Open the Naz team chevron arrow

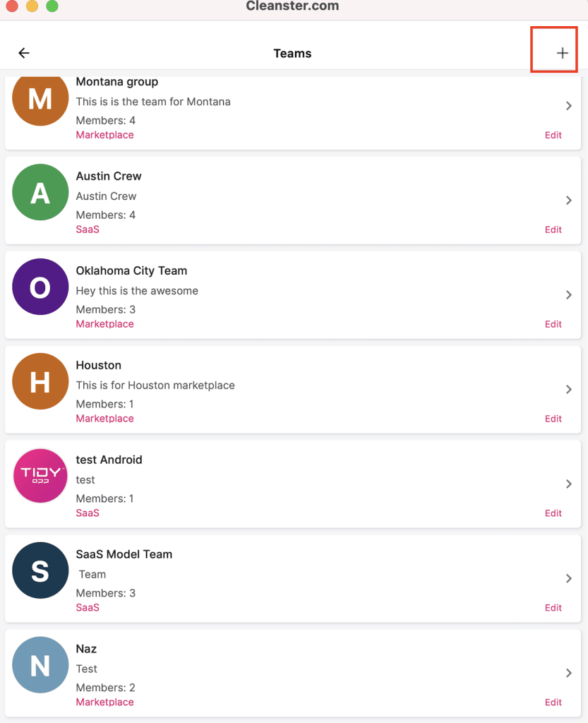point(569,673)
